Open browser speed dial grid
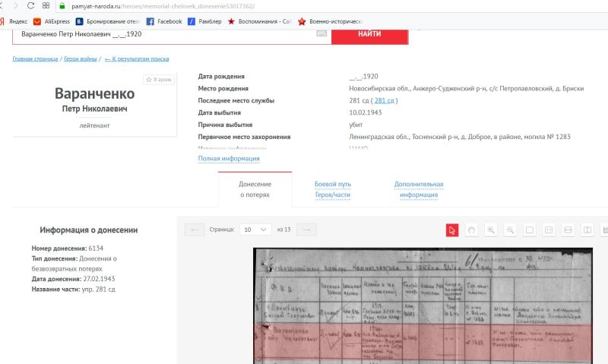This screenshot has width=608, height=364. [46, 6]
